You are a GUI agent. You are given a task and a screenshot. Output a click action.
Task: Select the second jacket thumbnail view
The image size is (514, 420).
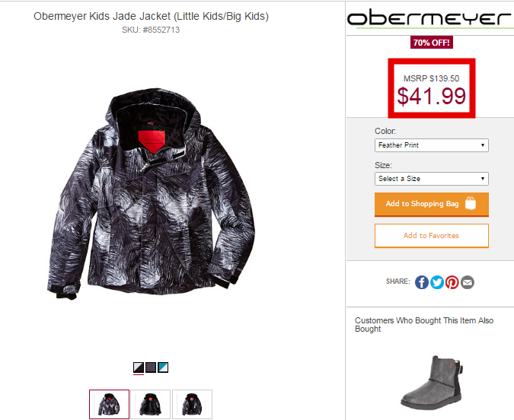click(151, 404)
